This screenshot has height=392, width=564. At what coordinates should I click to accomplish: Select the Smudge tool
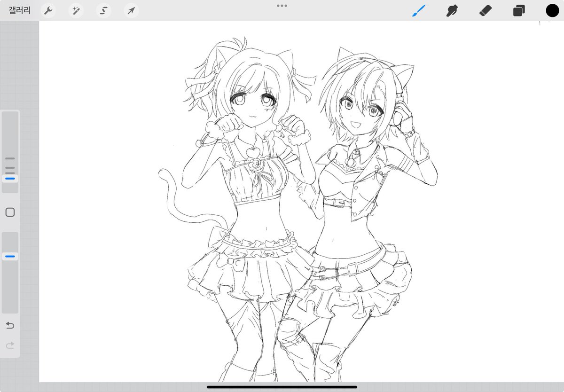pos(452,10)
